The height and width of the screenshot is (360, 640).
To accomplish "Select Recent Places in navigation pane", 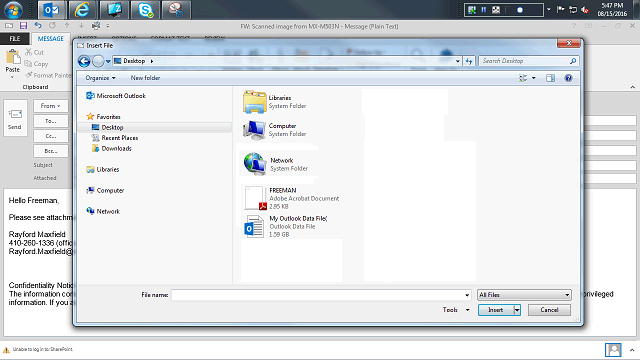I will pyautogui.click(x=115, y=138).
